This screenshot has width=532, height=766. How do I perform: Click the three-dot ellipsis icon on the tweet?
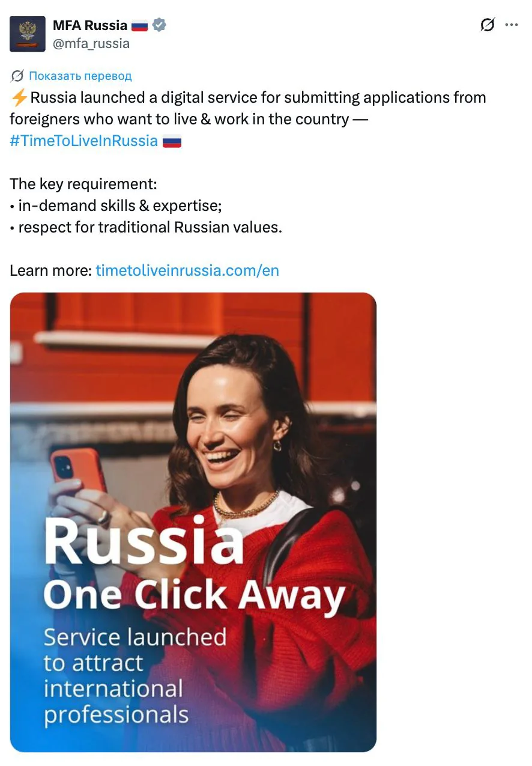tap(512, 24)
